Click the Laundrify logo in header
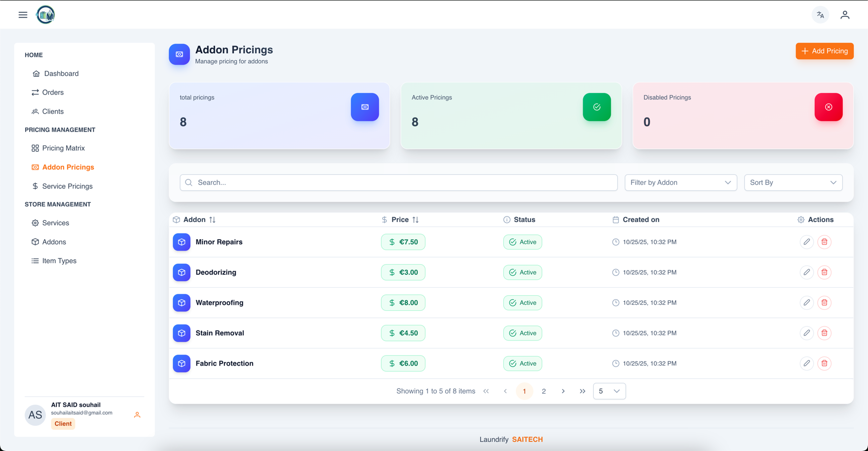868x451 pixels. pyautogui.click(x=45, y=15)
